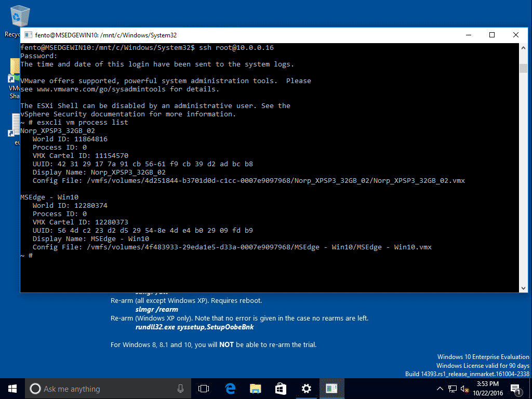The height and width of the screenshot is (399, 532).
Task: Open the Windows Start menu
Action: [12, 389]
